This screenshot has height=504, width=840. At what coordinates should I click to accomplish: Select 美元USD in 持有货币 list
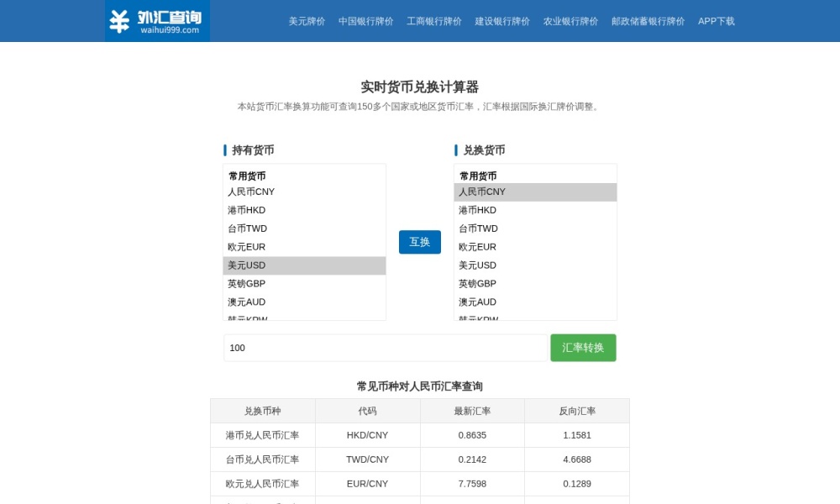tap(304, 265)
